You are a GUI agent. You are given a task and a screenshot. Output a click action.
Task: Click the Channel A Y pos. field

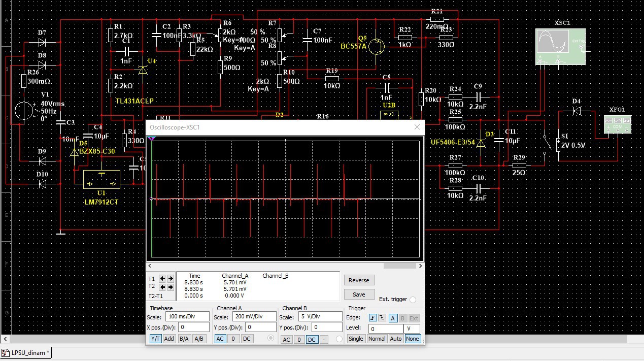261,327
